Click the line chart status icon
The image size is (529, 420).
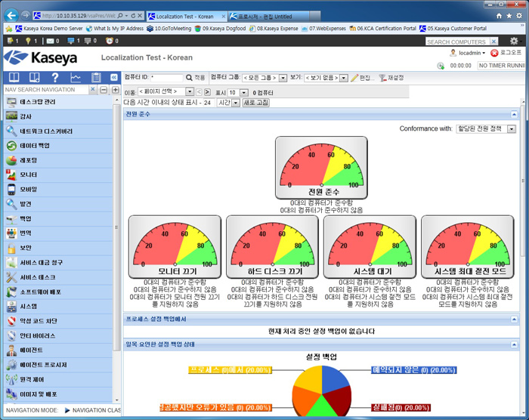pos(76,78)
